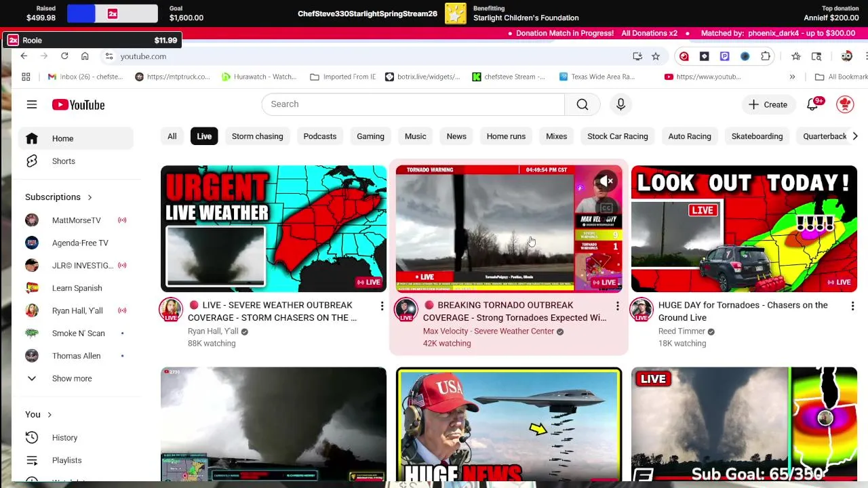Viewport: 868px width, 488px height.
Task: Open the Sub Goal tornado thumbnail
Action: (x=744, y=424)
